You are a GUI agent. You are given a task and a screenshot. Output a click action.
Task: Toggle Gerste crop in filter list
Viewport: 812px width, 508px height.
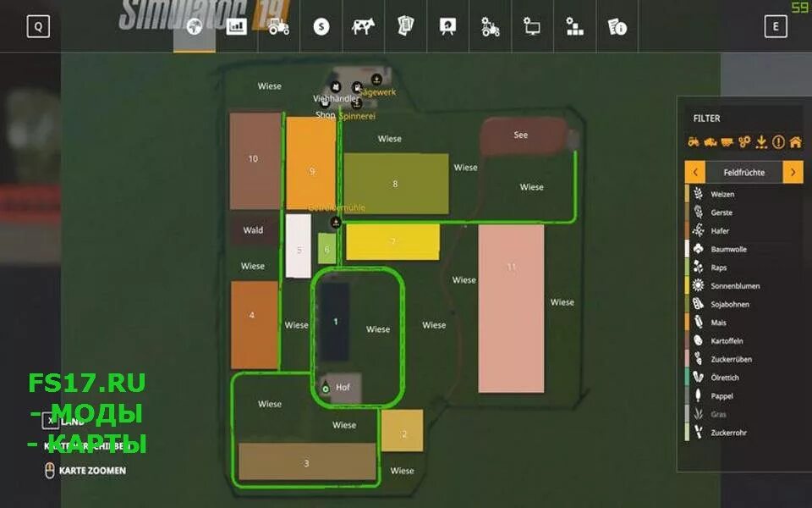pos(744,213)
